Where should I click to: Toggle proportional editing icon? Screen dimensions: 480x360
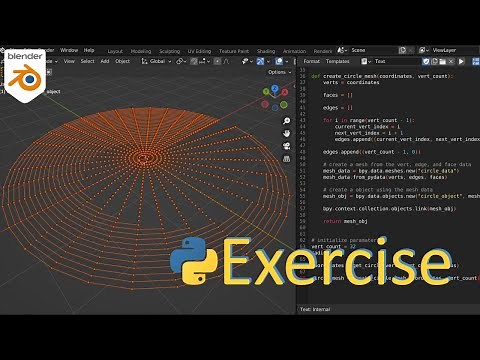coord(217,61)
